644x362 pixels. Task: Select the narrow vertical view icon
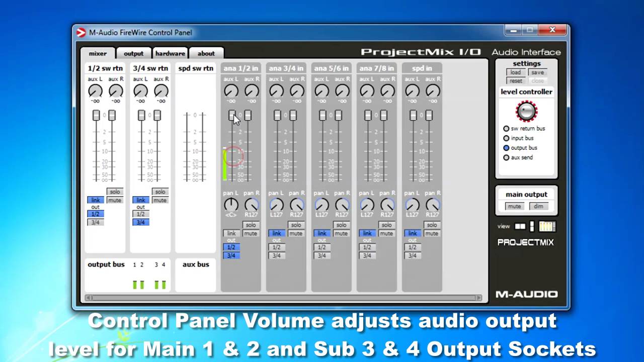(532, 226)
